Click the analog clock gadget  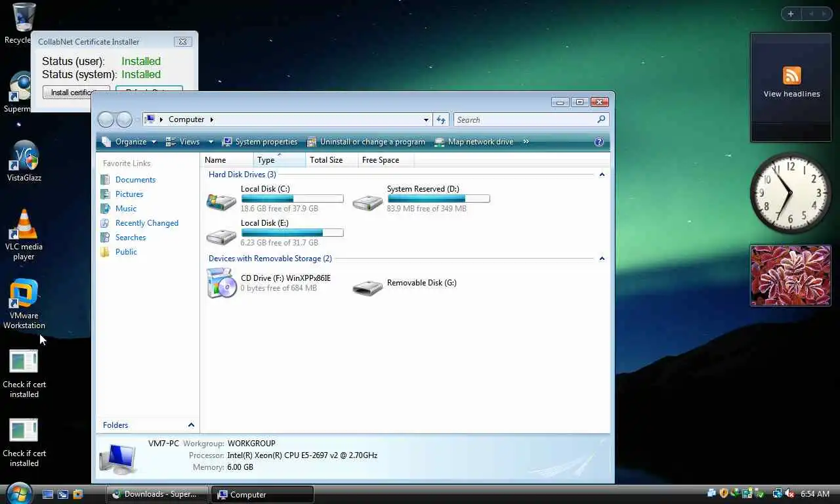(x=791, y=193)
